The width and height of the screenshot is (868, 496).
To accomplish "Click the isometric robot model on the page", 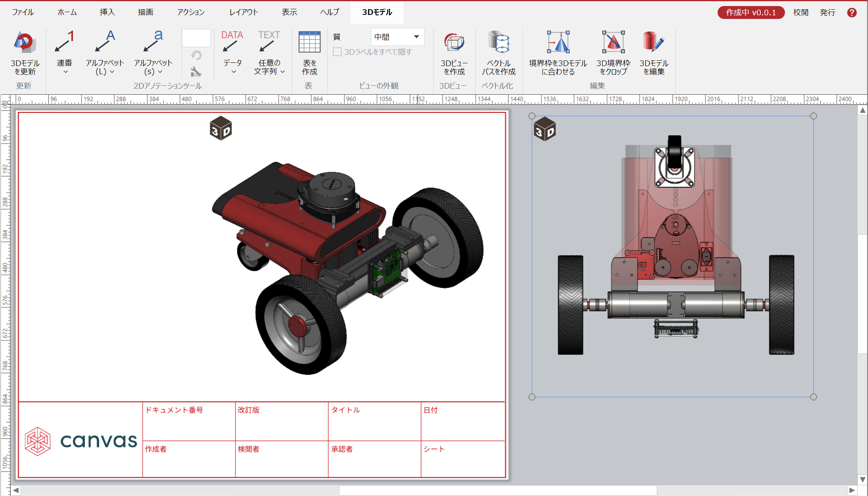I will (347, 268).
